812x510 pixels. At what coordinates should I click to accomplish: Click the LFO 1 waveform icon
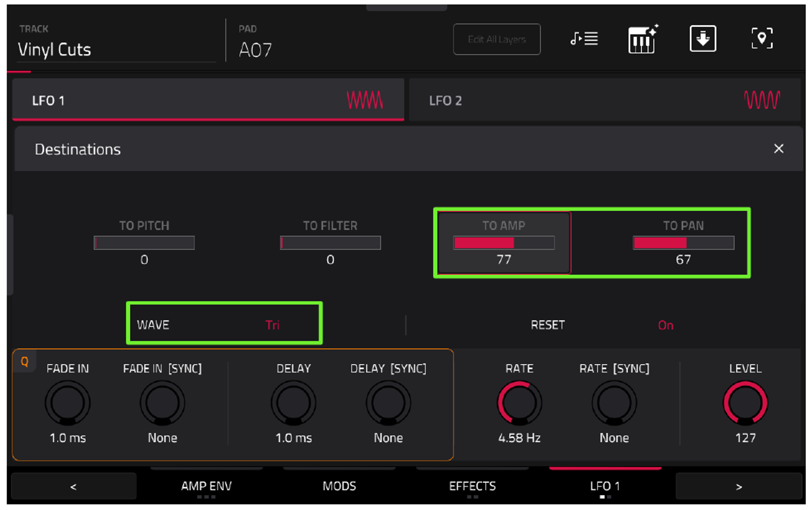[x=365, y=100]
